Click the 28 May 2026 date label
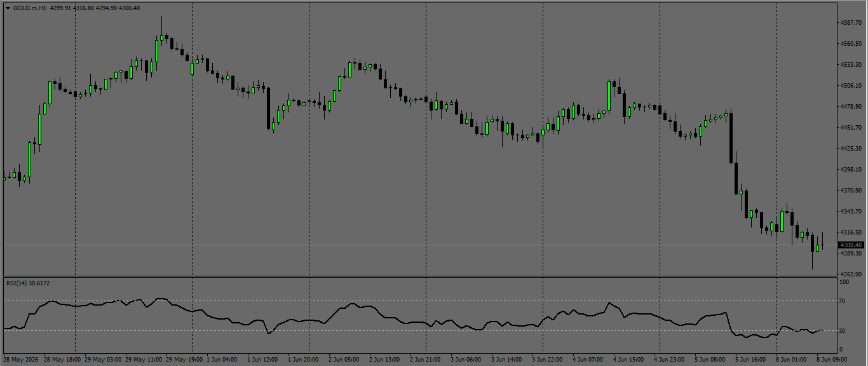 [21, 360]
